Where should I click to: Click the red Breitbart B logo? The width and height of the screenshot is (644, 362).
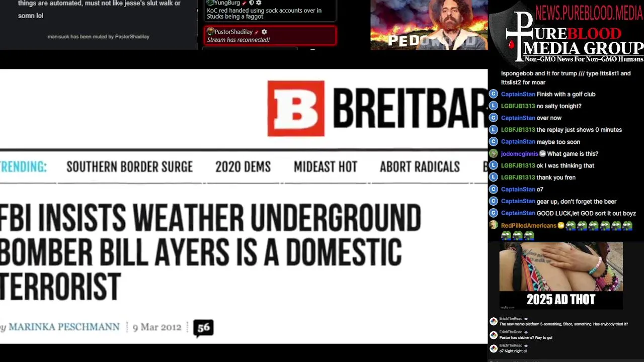tap(296, 108)
